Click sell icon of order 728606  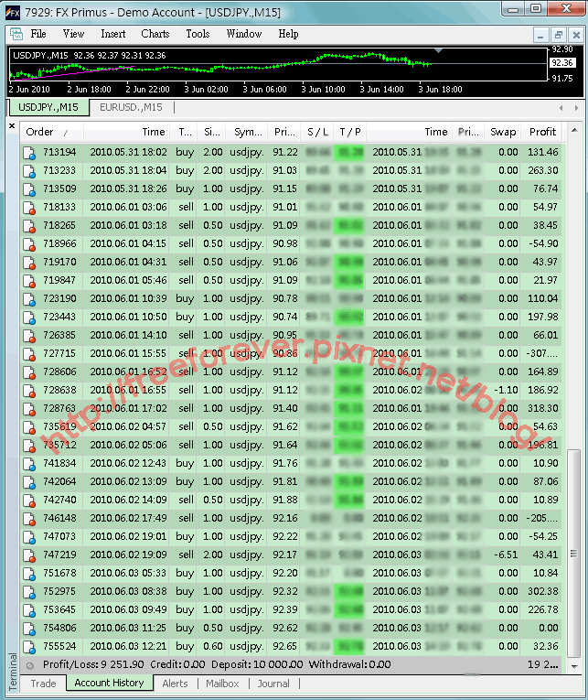click(29, 372)
